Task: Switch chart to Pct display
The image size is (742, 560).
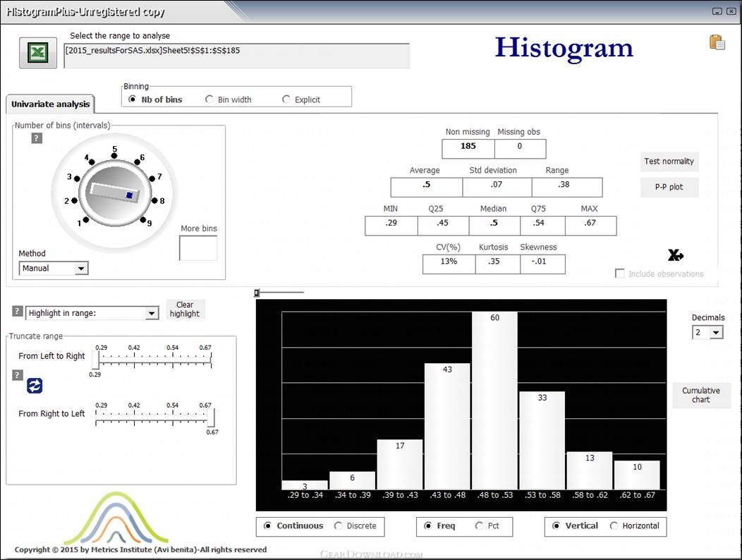Action: point(480,526)
